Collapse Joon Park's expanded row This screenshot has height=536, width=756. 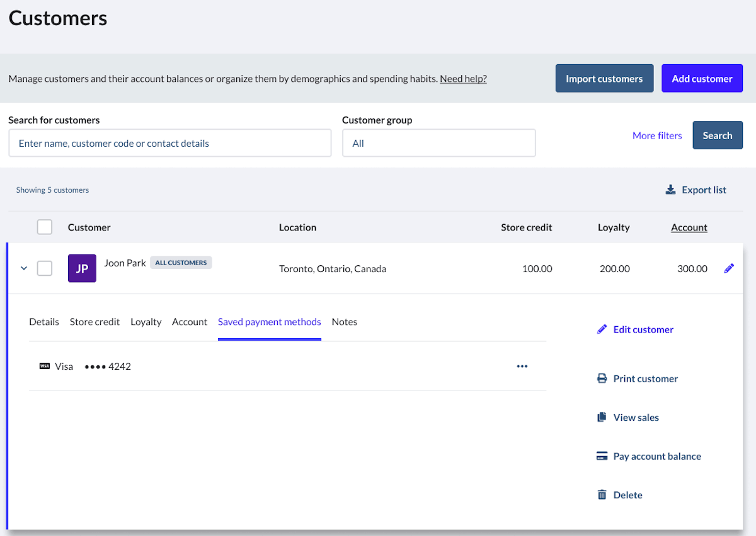tap(24, 268)
